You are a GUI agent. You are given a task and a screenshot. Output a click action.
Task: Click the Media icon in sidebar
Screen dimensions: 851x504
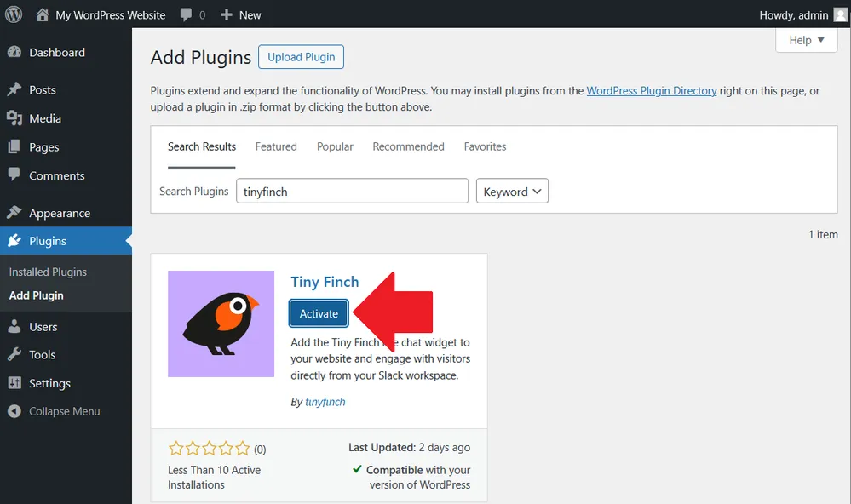(x=14, y=118)
